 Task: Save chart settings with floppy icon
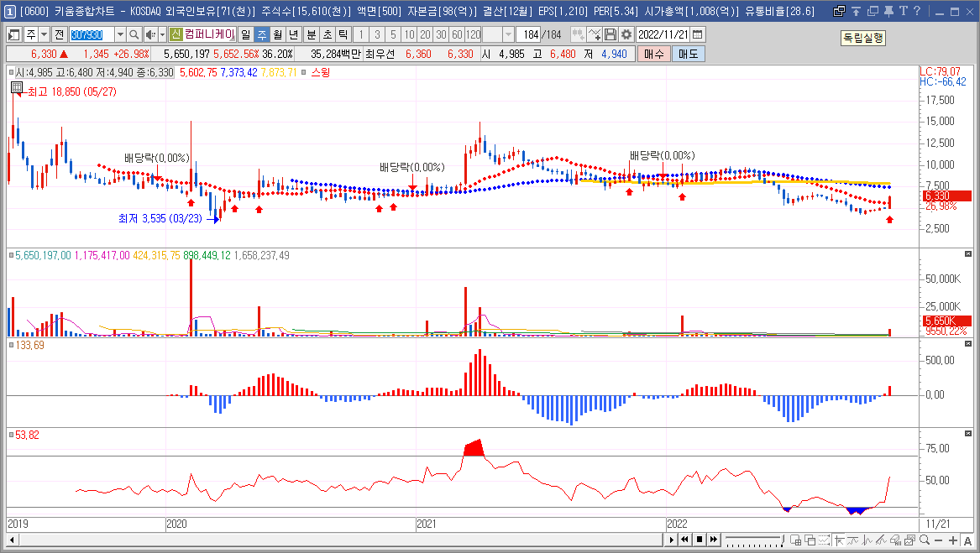(x=611, y=35)
